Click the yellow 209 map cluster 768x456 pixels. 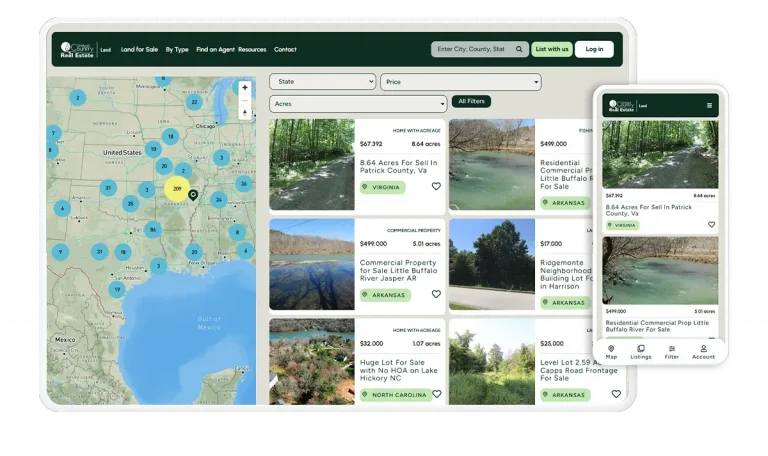177,188
